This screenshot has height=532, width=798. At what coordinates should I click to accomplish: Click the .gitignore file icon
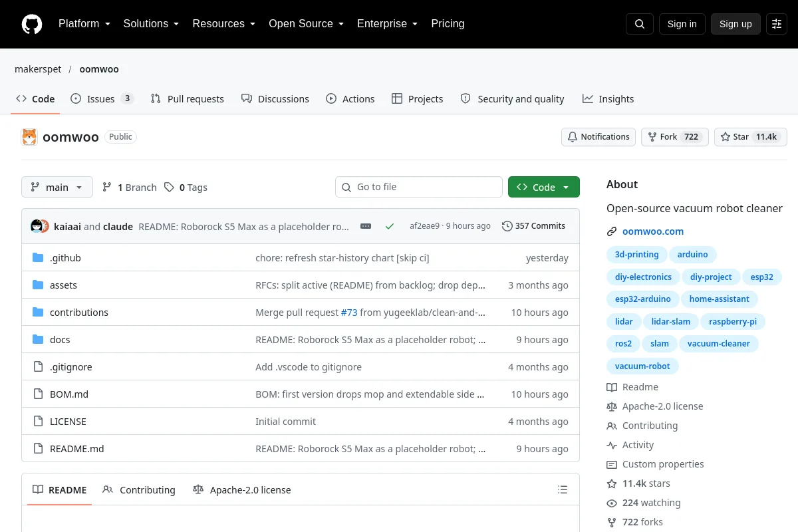(x=38, y=367)
